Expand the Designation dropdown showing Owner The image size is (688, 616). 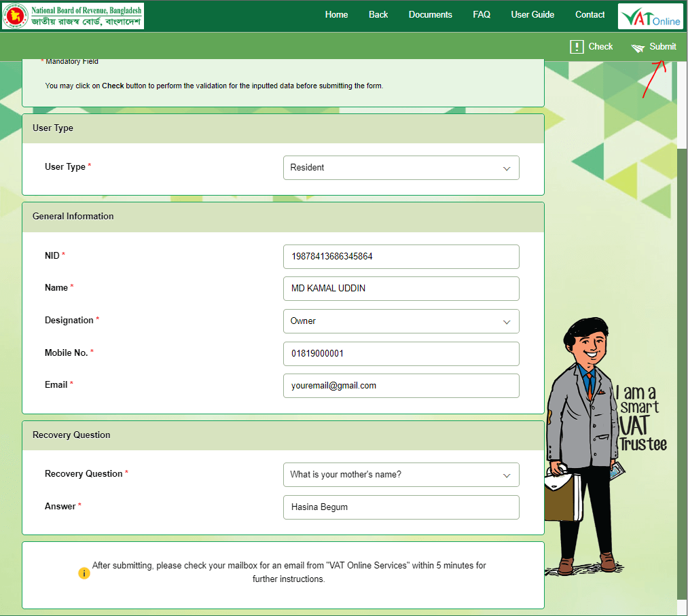click(401, 321)
